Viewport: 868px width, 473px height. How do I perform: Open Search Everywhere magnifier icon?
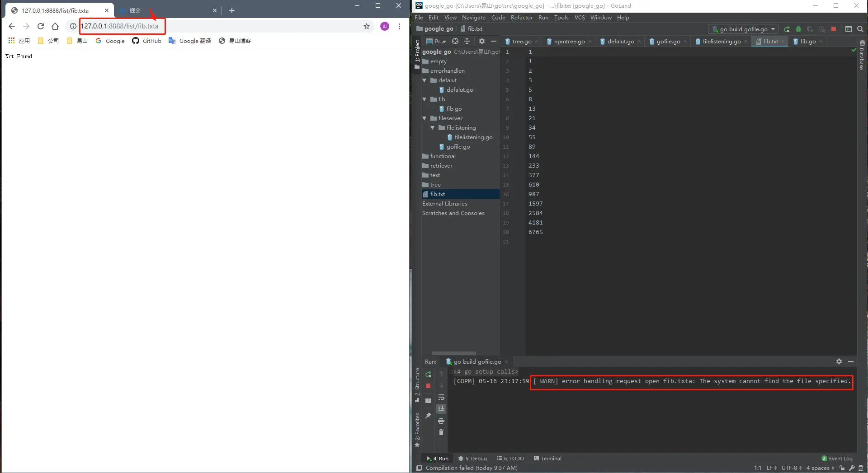click(x=860, y=29)
